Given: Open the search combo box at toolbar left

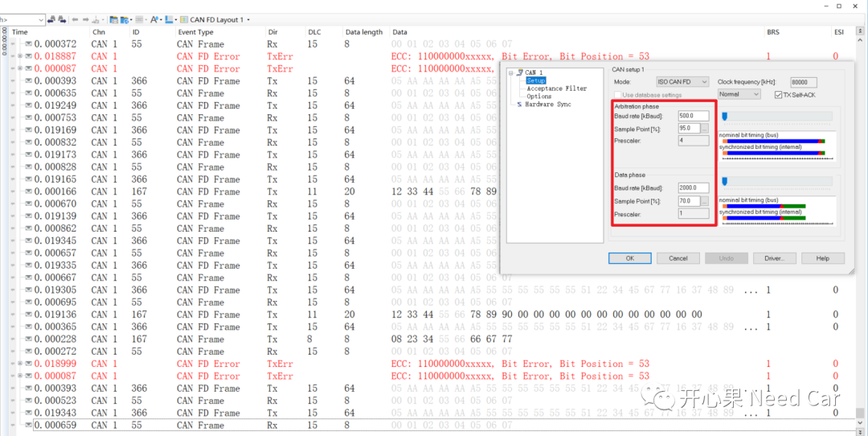Looking at the screenshot, I should pyautogui.click(x=40, y=19).
